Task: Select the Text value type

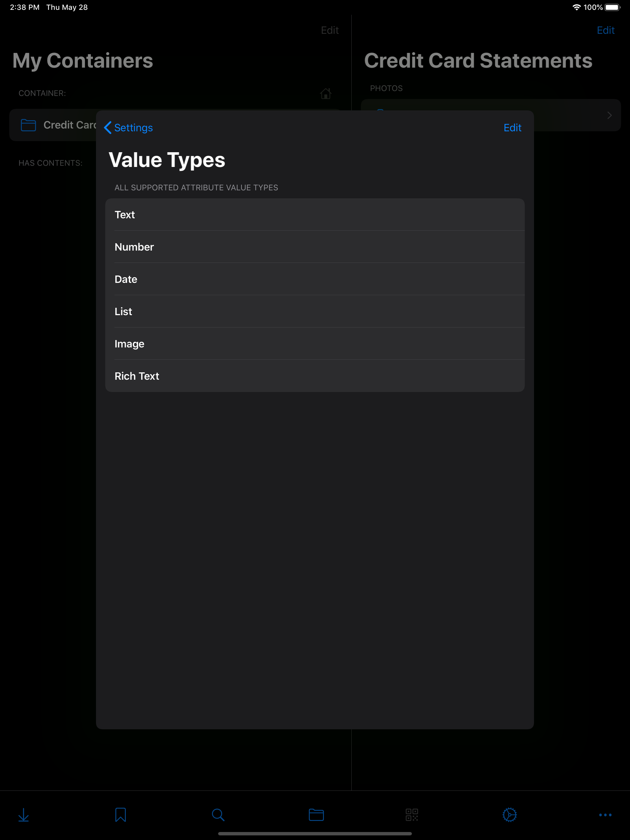Action: tap(315, 215)
